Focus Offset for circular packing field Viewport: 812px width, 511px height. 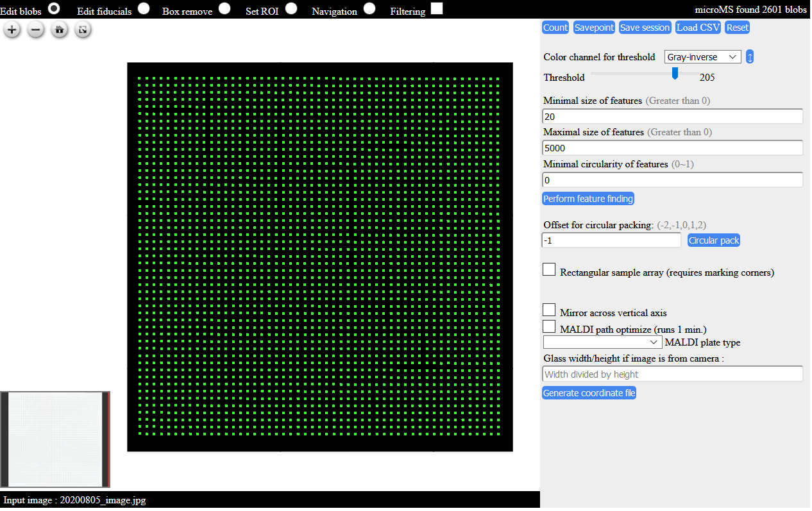coord(612,240)
